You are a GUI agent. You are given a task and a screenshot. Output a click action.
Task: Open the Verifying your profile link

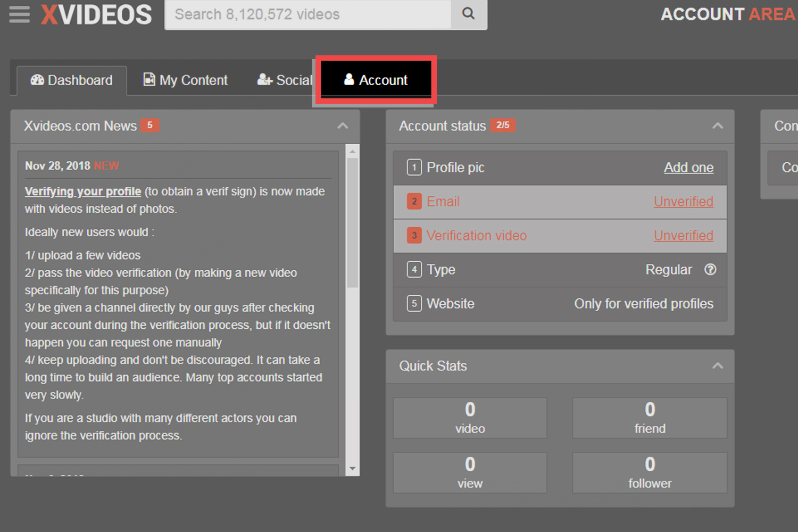point(83,192)
